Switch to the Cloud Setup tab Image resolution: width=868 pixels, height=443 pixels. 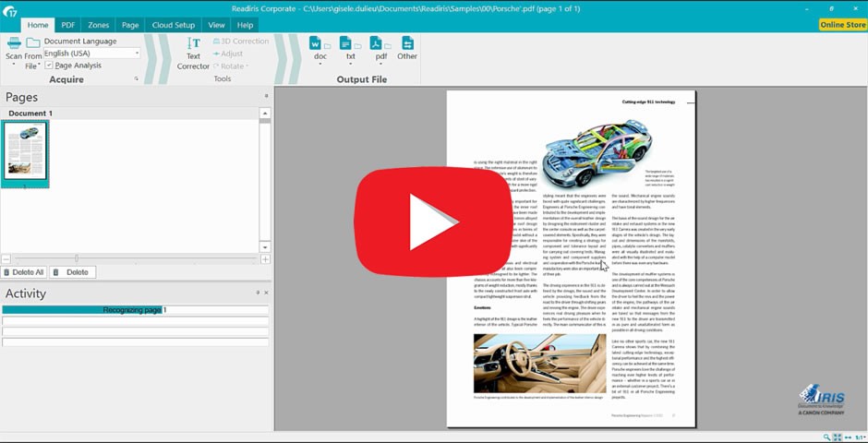click(x=174, y=25)
